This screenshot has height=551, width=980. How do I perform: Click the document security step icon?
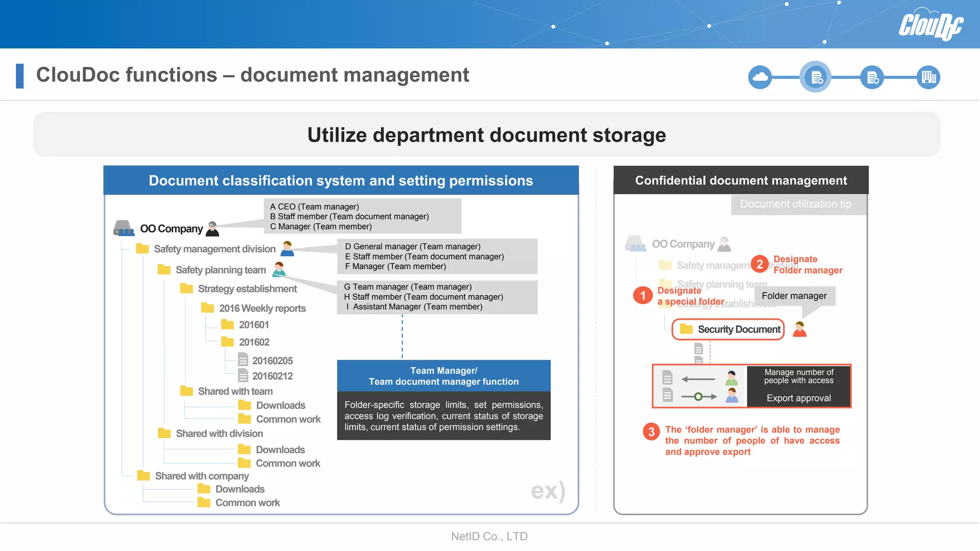[x=872, y=77]
